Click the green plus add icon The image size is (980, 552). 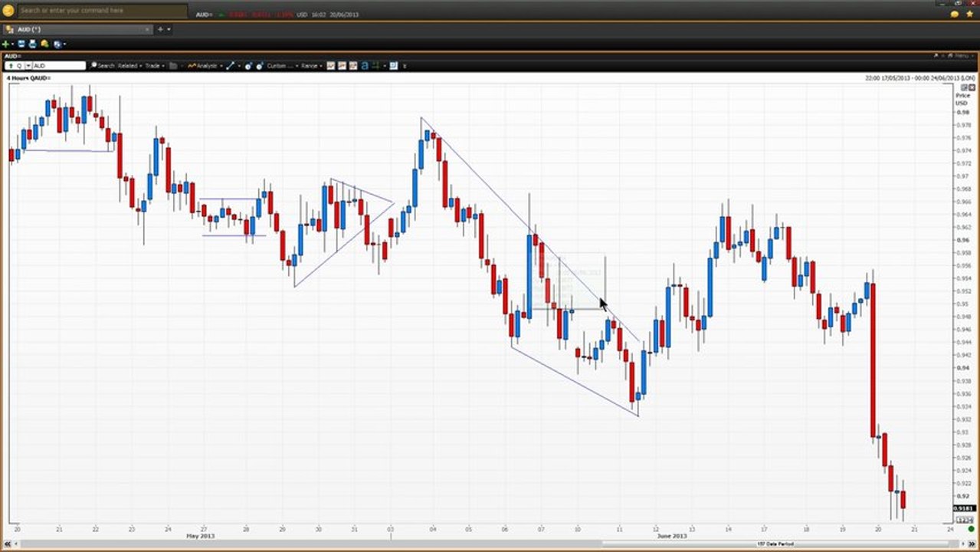tap(5, 44)
